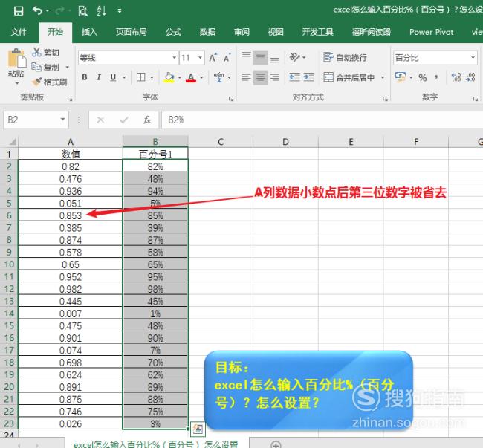Click the Cut (剪切) scissors icon
The width and height of the screenshot is (483, 448).
click(x=36, y=52)
